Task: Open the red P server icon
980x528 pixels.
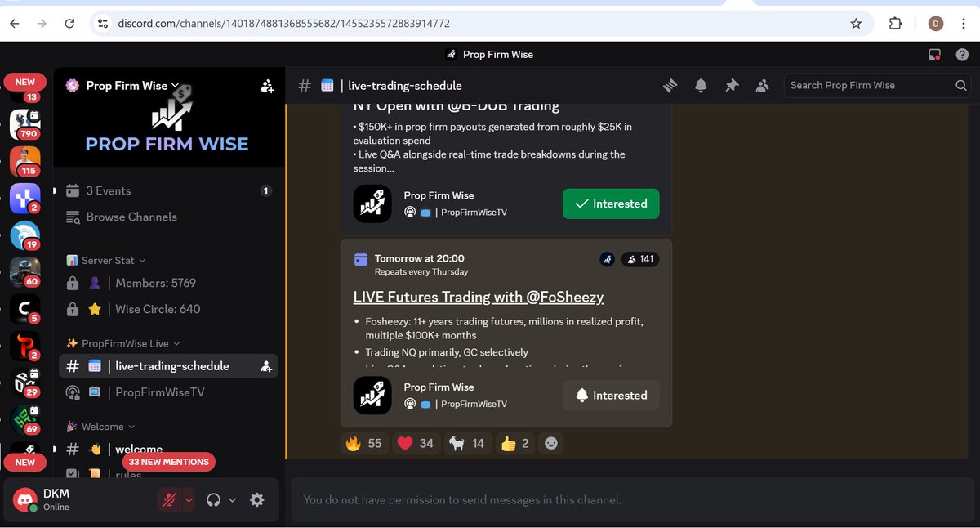Action: [24, 347]
